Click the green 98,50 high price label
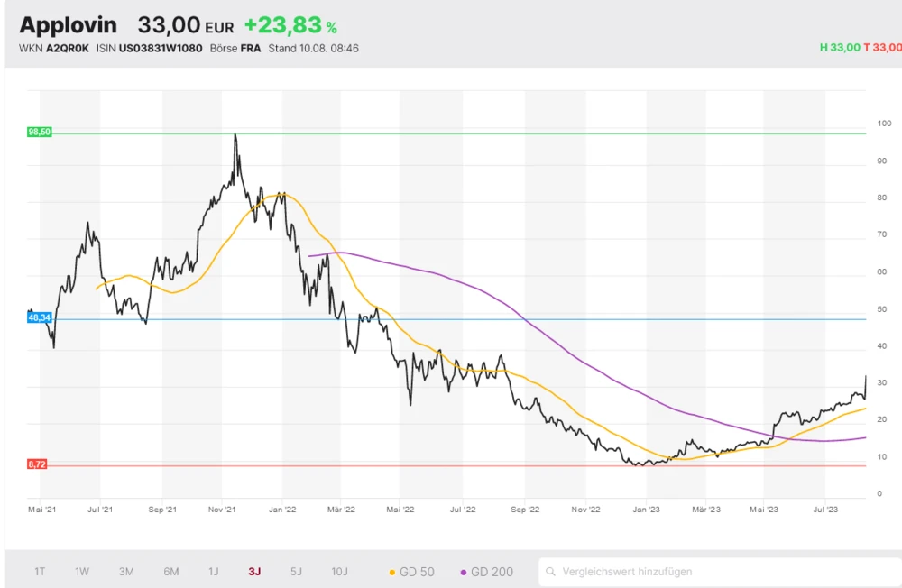Screen dimensions: 902x588 tap(40, 132)
